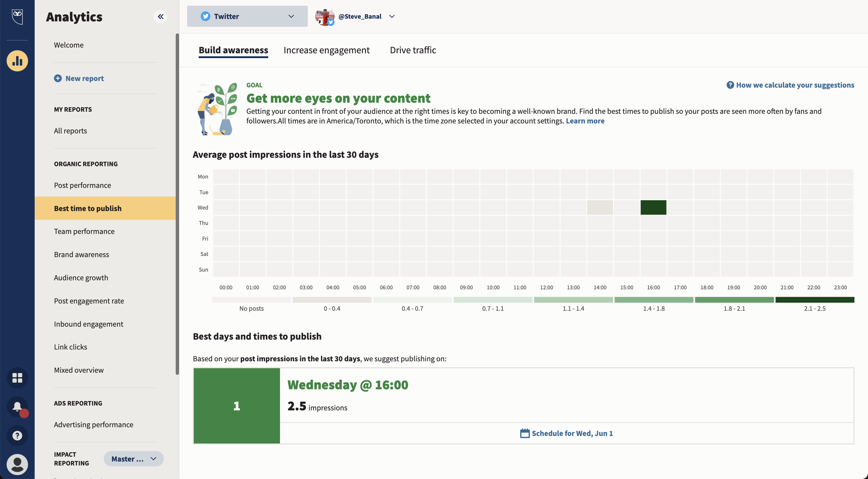
Task: Open the Learn more link
Action: click(585, 121)
